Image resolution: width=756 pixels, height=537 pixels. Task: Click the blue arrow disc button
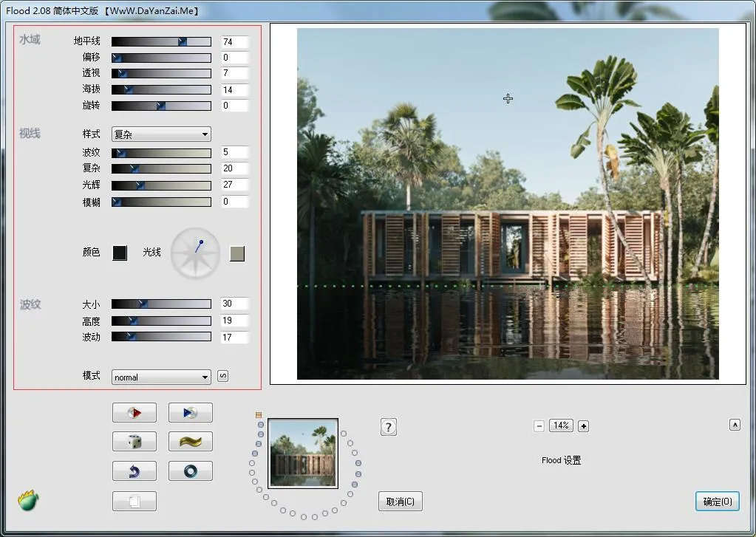(x=190, y=412)
